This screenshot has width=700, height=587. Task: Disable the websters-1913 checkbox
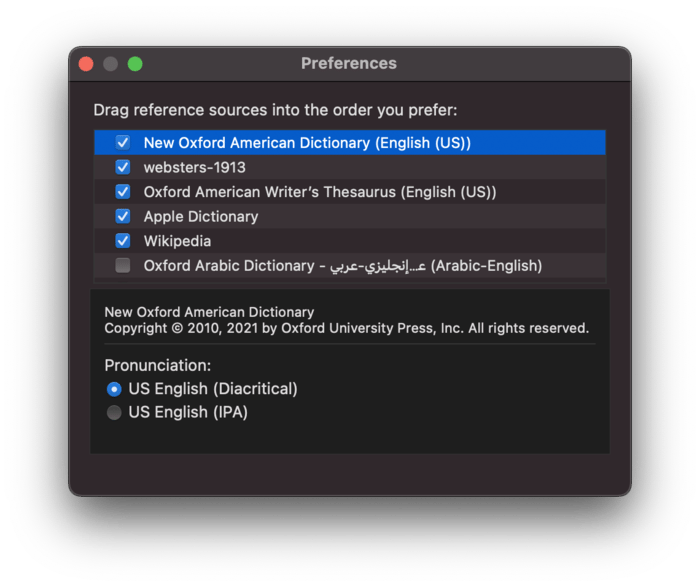(123, 167)
